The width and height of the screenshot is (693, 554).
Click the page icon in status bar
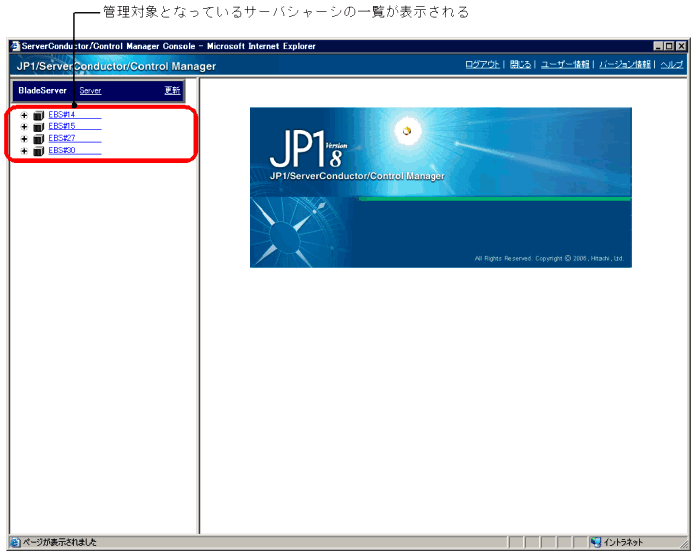(x=15, y=542)
